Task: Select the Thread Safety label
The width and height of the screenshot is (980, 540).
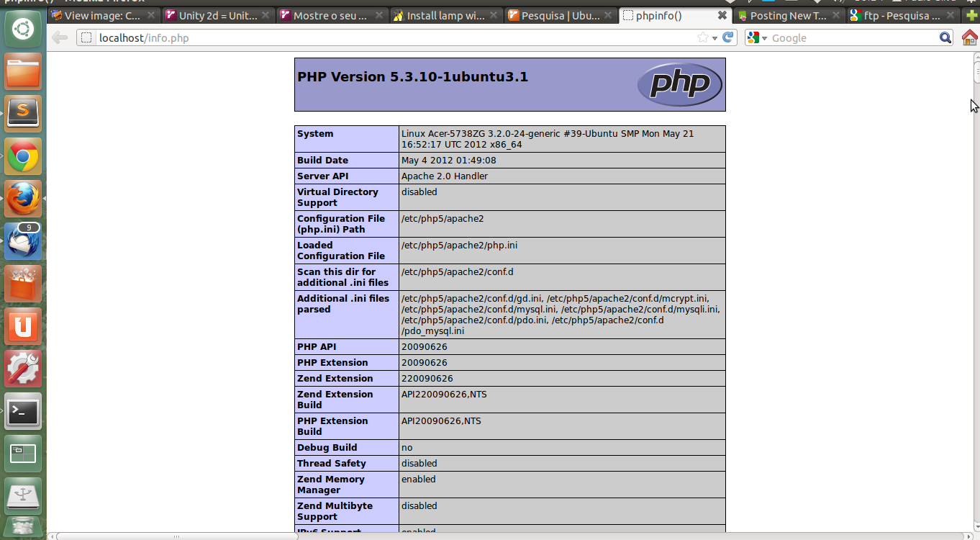Action: pyautogui.click(x=332, y=464)
